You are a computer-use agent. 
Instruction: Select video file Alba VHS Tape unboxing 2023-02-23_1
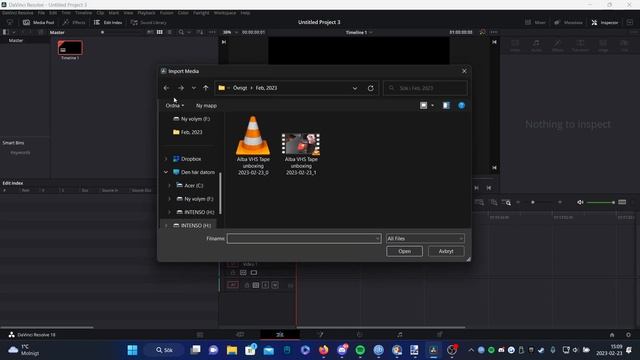[301, 153]
